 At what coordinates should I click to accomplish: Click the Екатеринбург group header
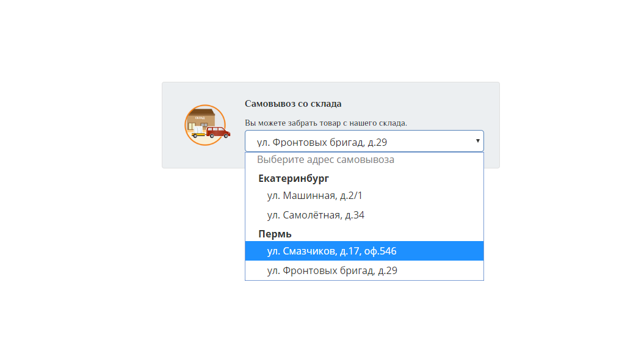tap(294, 178)
